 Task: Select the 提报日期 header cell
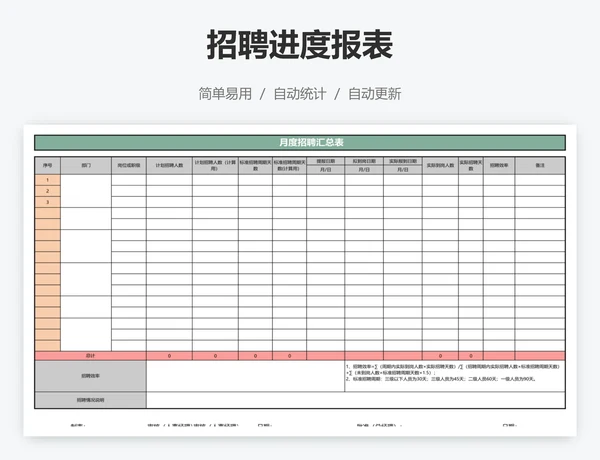click(x=326, y=161)
